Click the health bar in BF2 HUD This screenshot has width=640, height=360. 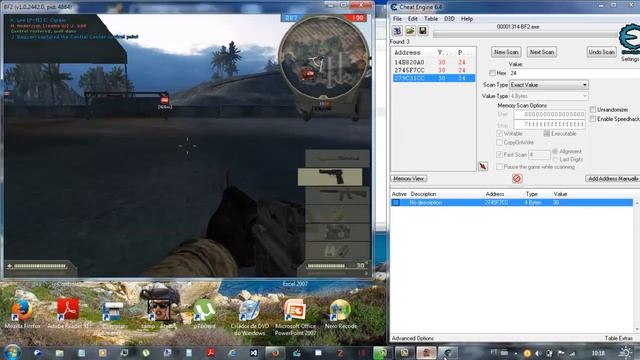click(40, 267)
